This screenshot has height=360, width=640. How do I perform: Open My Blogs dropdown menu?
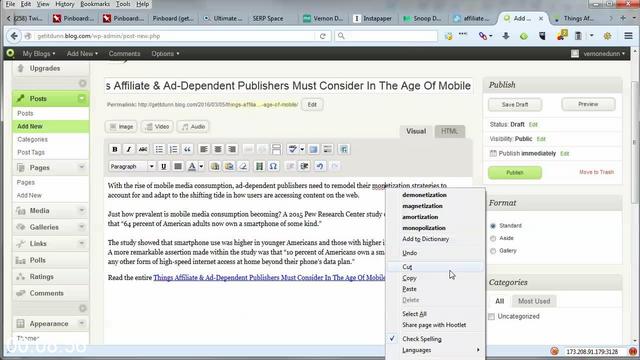[39, 53]
